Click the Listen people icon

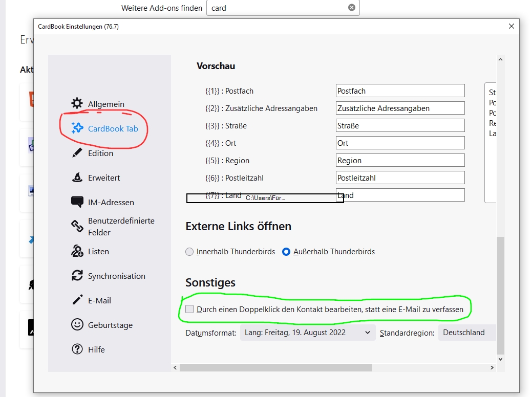coord(77,251)
